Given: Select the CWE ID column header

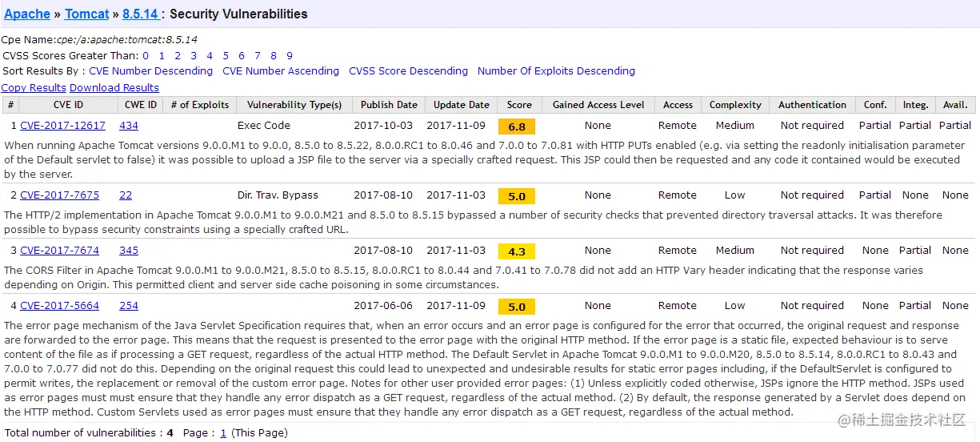Looking at the screenshot, I should 141,105.
